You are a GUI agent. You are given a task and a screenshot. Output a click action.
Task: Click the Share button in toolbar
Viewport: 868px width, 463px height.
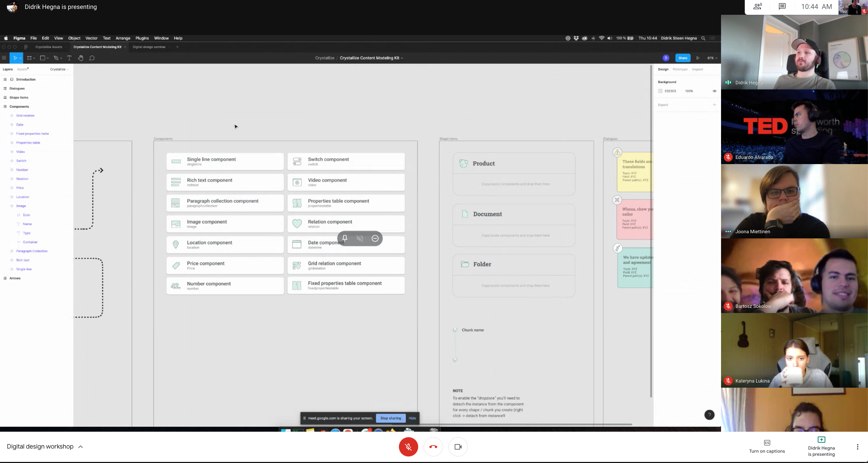click(682, 57)
